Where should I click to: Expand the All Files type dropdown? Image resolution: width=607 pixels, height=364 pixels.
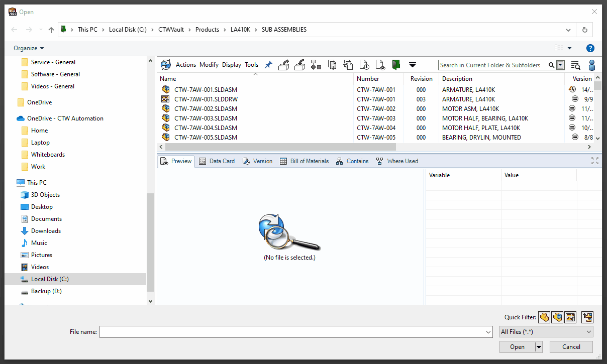(546, 332)
